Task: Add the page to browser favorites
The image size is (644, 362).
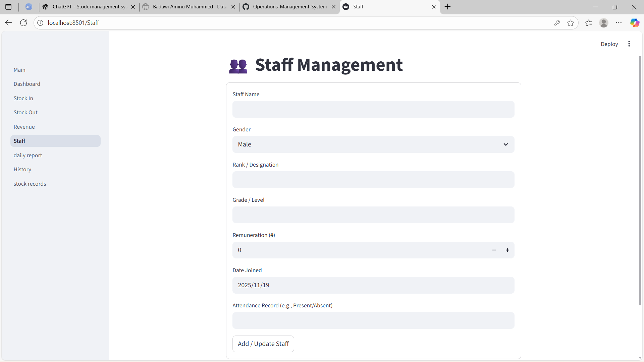Action: point(571,22)
